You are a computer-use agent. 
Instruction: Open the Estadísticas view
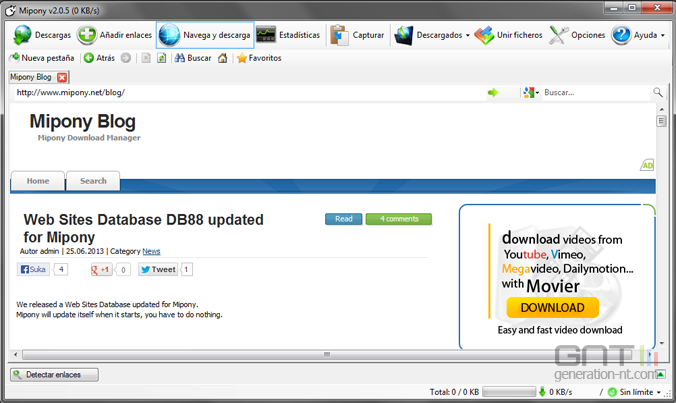[x=288, y=35]
